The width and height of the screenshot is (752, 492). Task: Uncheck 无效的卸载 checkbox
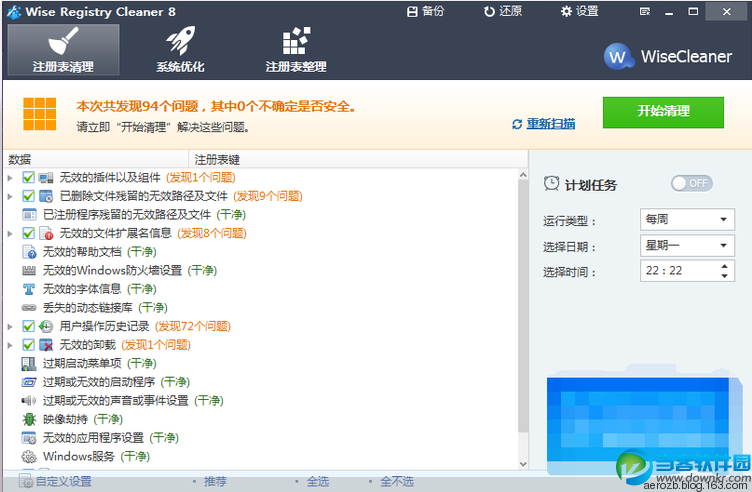click(28, 345)
